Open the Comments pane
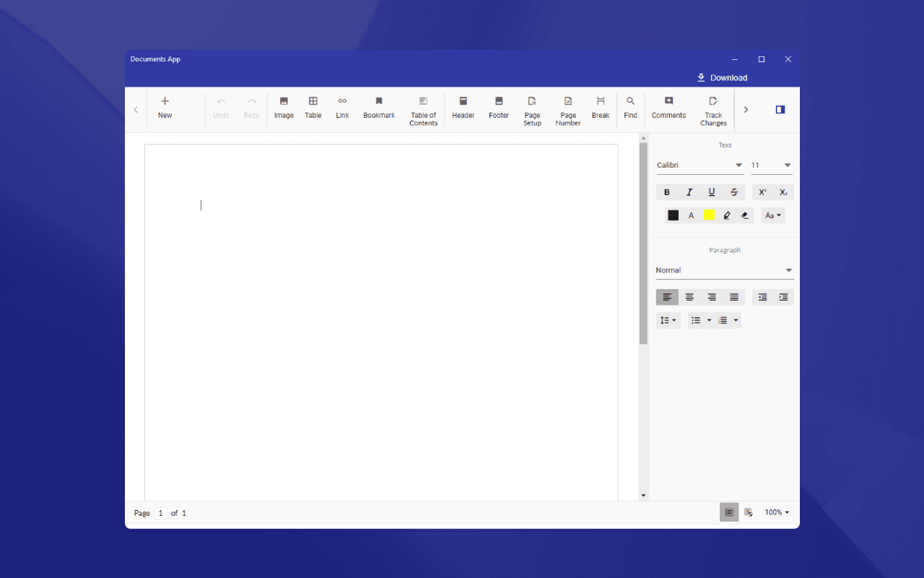Viewport: 924px width, 578px height. point(668,108)
